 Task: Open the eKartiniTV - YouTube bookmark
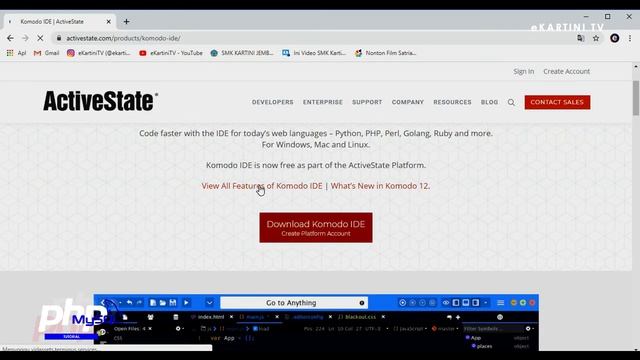171,53
